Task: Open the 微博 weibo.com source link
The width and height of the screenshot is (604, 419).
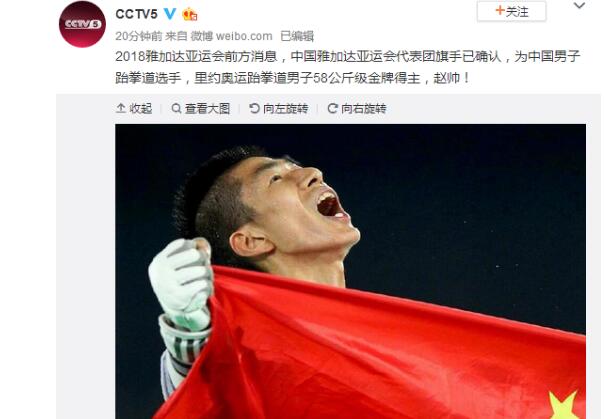Action: 232,36
